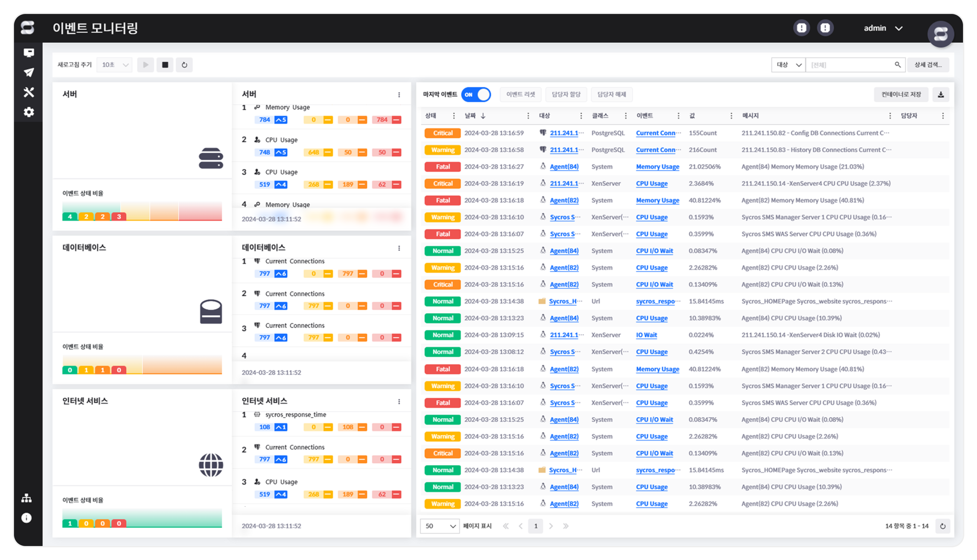Click the download icon in events toolbar
977x560 pixels.
click(x=940, y=95)
